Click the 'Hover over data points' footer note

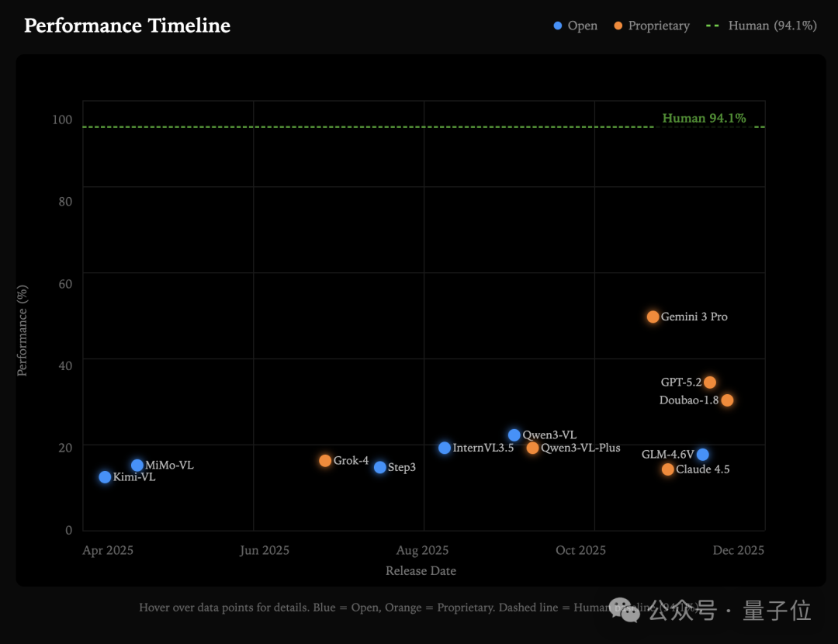(x=419, y=608)
